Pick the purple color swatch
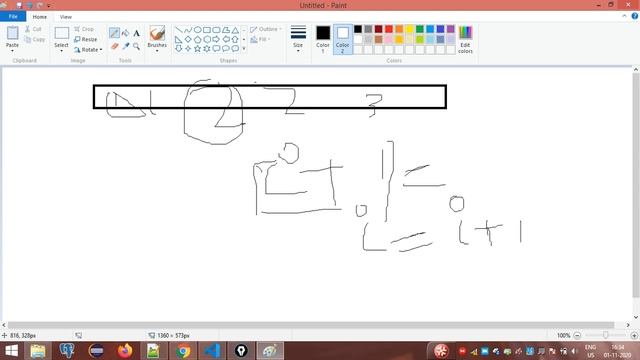Image resolution: width=640 pixels, height=360 pixels. (x=451, y=29)
